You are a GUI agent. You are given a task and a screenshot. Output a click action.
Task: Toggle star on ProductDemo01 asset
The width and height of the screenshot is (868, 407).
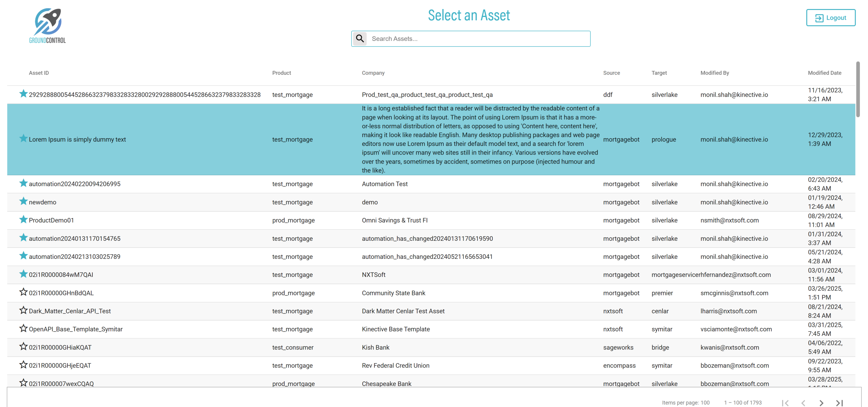23,220
